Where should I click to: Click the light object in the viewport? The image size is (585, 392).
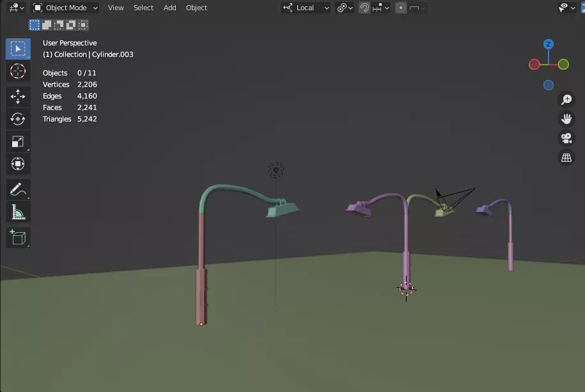tap(276, 170)
